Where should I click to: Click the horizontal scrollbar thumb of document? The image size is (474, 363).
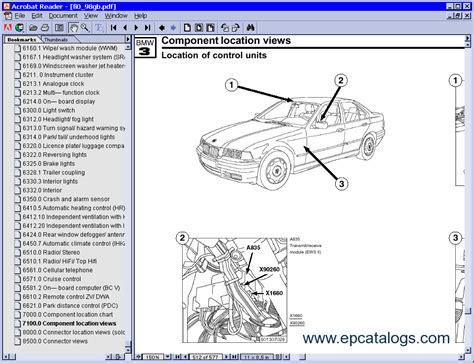302,357
